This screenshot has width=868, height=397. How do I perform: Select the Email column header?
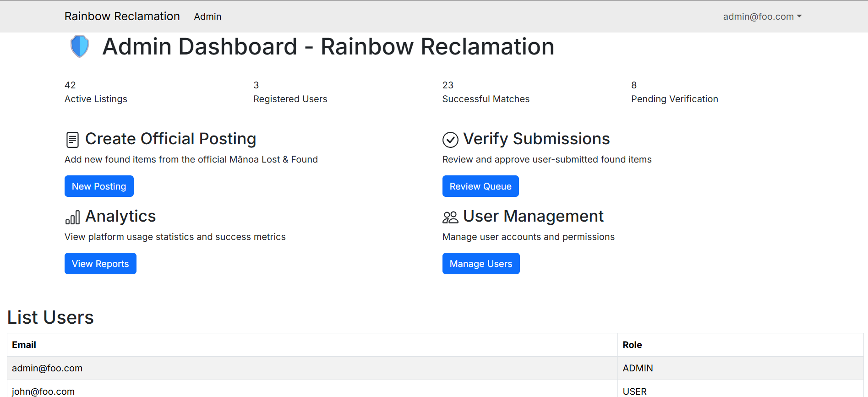[24, 345]
